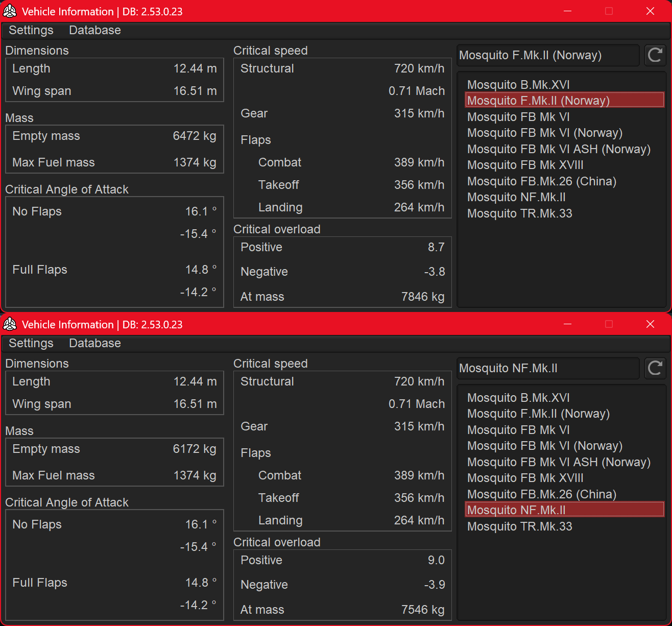Viewport: 672px width, 626px height.
Task: Click the At mass value 7846 kg
Action: click(x=423, y=297)
